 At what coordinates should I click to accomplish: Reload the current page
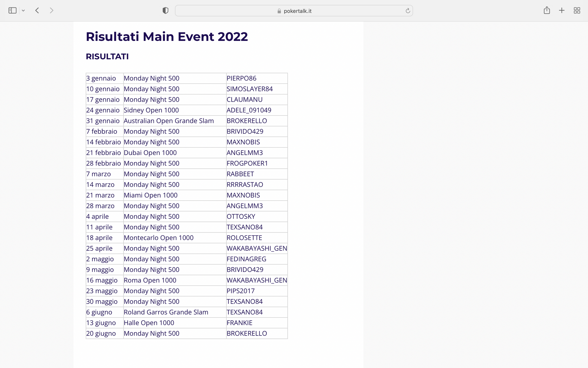pos(408,11)
